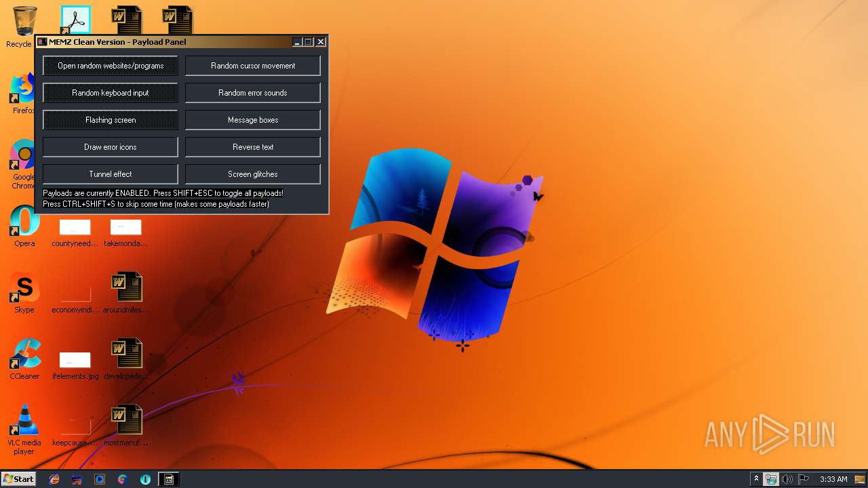Minimize the MEMZ Payload Panel window
The width and height of the screenshot is (868, 488).
pos(297,42)
